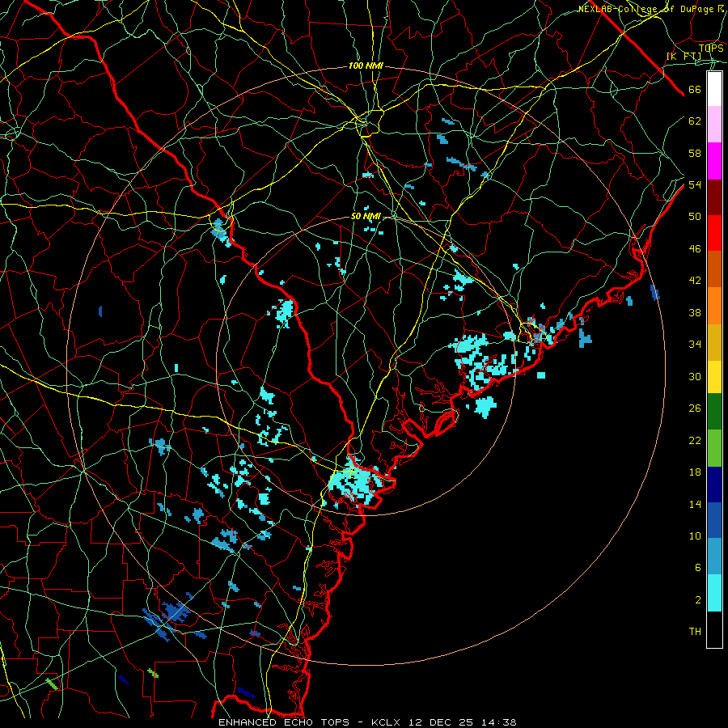Click the magenta legend swatch

(714, 161)
